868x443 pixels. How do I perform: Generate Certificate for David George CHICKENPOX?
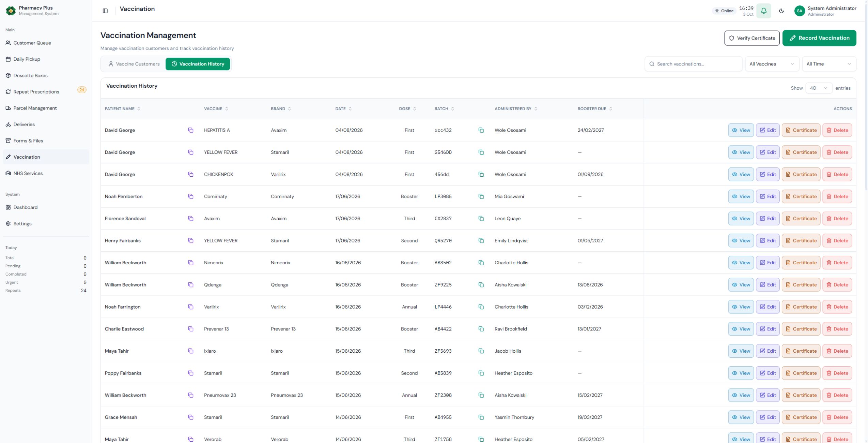(801, 174)
